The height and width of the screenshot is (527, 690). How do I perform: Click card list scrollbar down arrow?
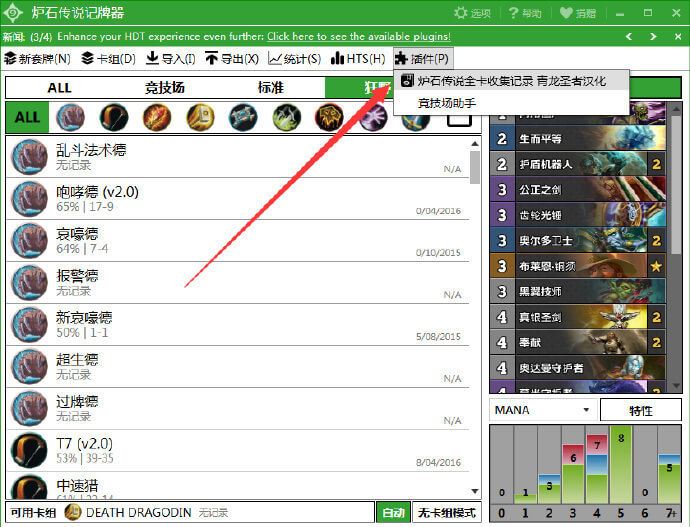pos(676,386)
